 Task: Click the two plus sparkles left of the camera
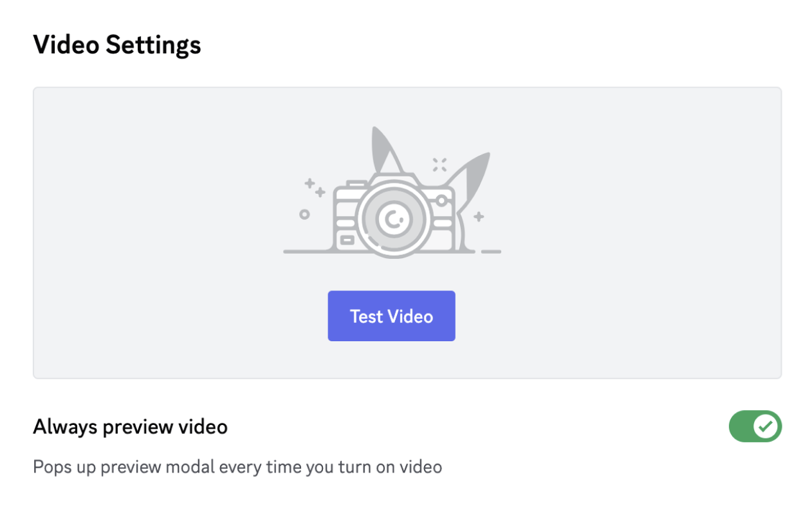tap(315, 187)
